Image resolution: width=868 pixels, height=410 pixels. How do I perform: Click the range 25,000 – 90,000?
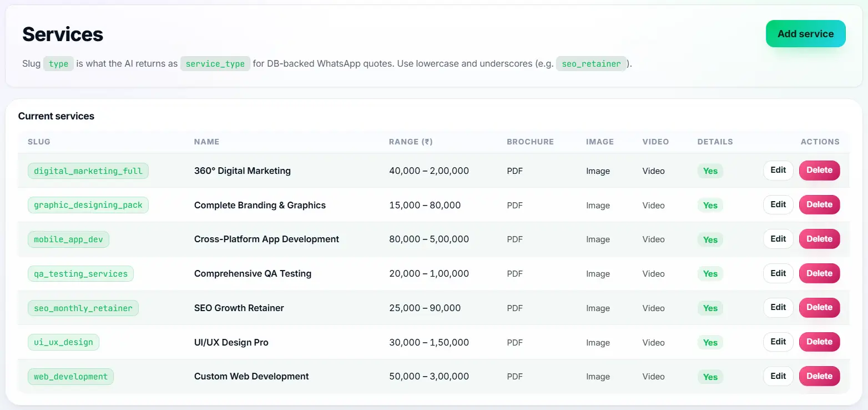(425, 308)
